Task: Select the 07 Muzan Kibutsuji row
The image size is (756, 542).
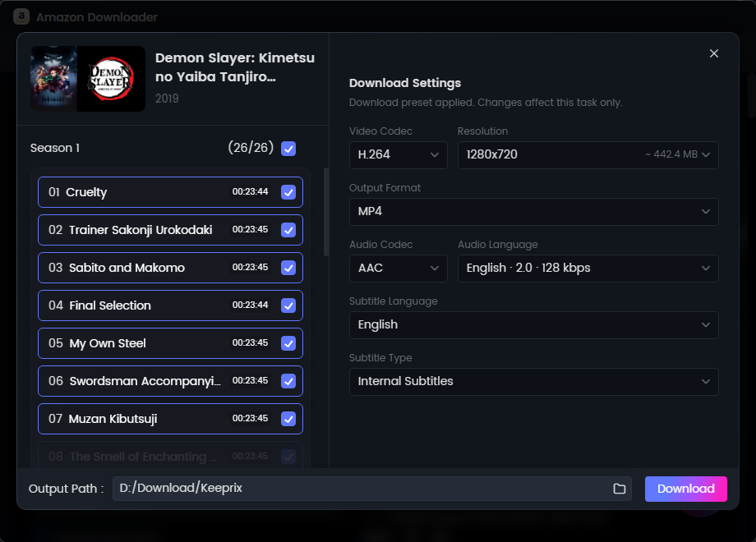Action: pos(170,419)
